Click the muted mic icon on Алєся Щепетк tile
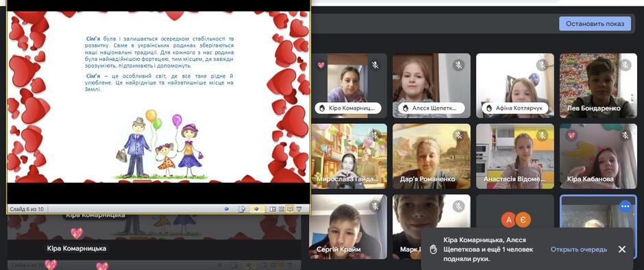644x270 pixels. 459,65
